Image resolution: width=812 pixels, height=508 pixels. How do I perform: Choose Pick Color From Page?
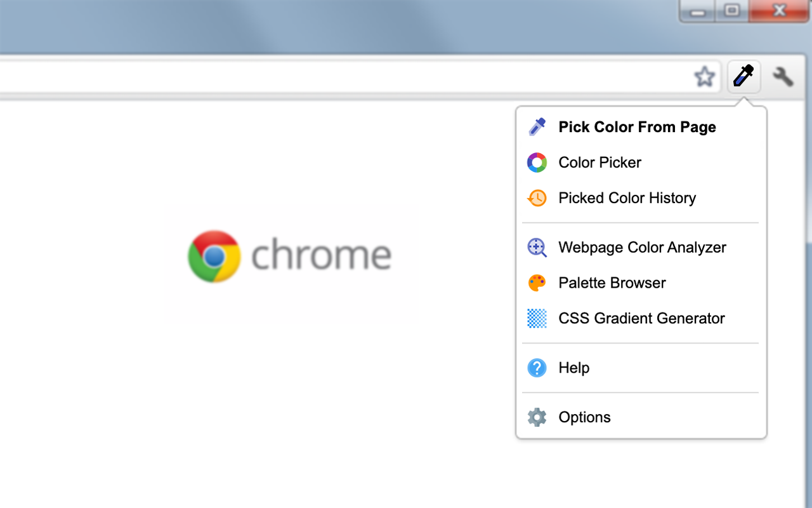(636, 127)
